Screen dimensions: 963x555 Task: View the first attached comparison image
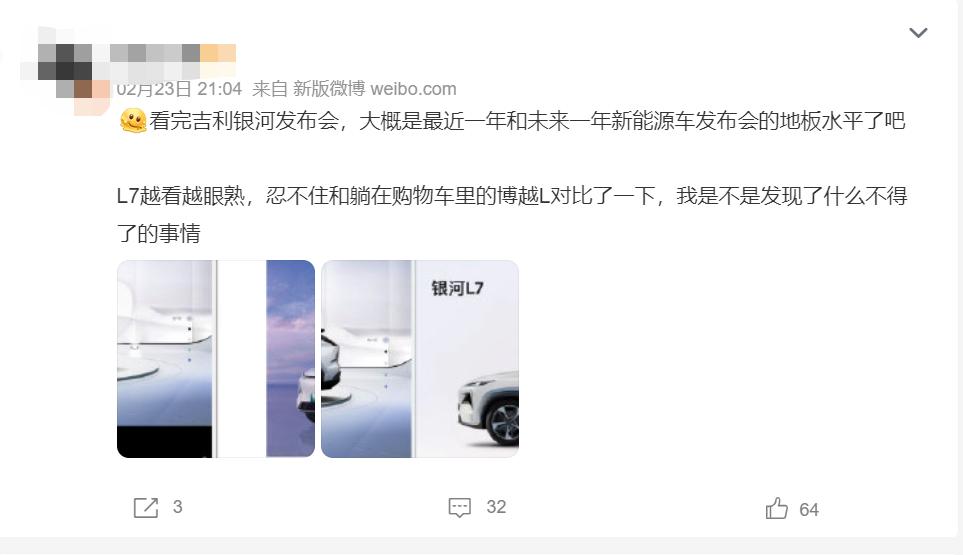coord(216,359)
